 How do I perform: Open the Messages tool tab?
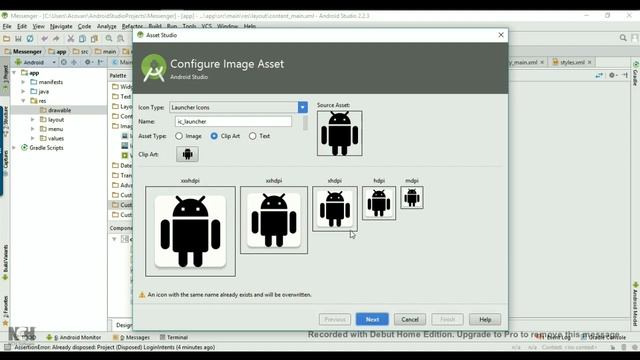[131, 337]
